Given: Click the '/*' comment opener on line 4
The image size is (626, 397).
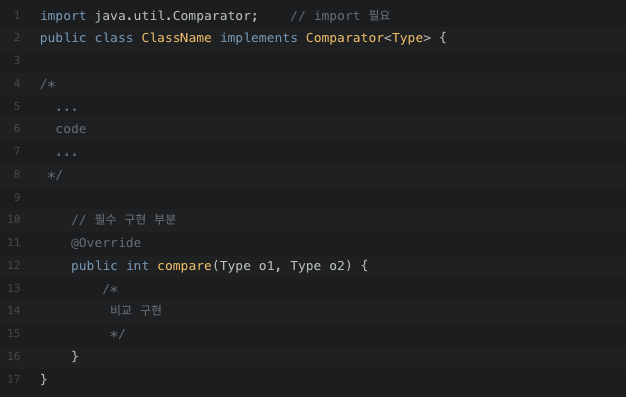Looking at the screenshot, I should click(48, 84).
